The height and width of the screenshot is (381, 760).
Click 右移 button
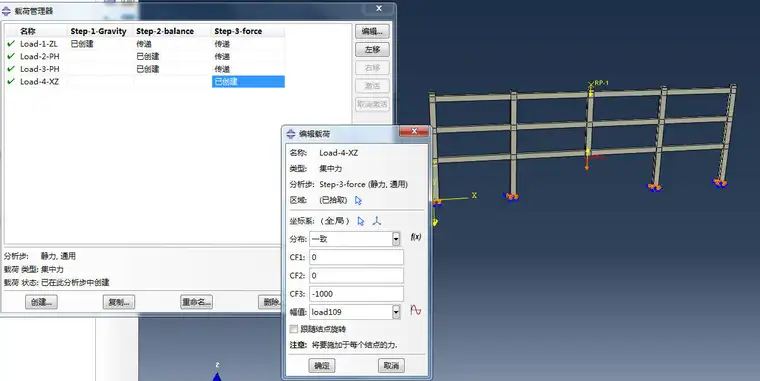372,68
